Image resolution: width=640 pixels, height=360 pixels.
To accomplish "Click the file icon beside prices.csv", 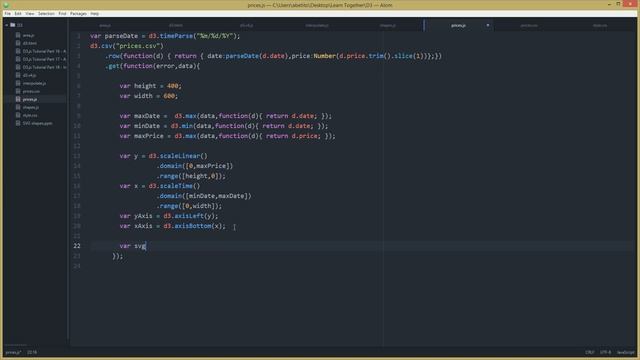I will pyautogui.click(x=18, y=91).
